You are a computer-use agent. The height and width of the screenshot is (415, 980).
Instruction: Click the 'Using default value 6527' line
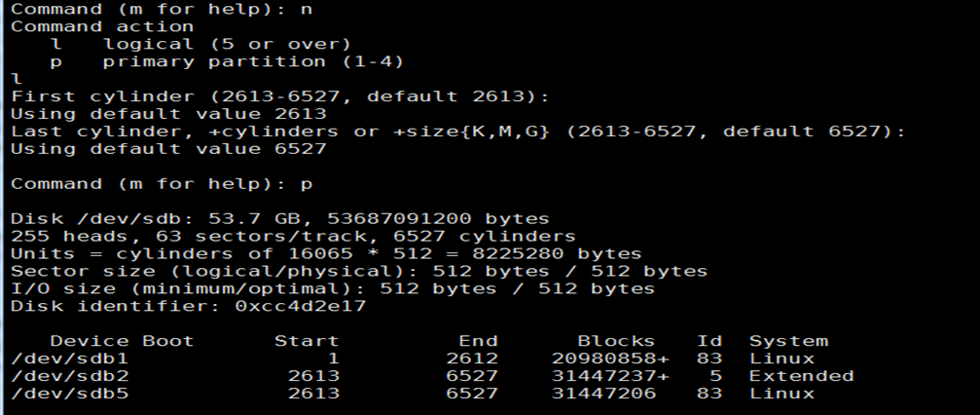(168, 149)
